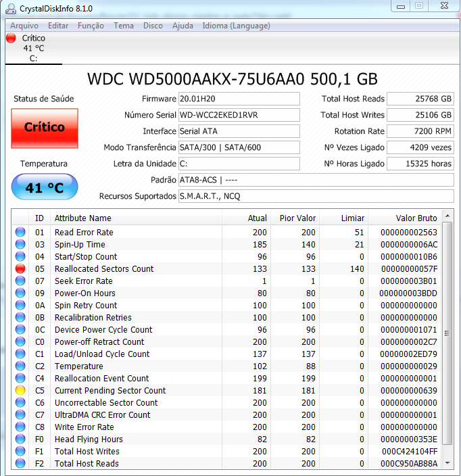Click the blue status icon for Total Host Reads row
The width and height of the screenshot is (461, 476).
pos(20,463)
